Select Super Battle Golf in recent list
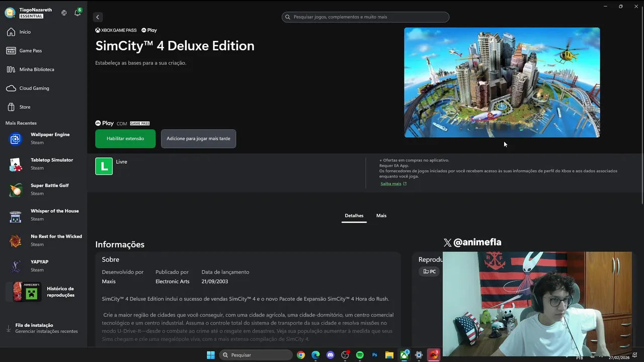 [43, 190]
